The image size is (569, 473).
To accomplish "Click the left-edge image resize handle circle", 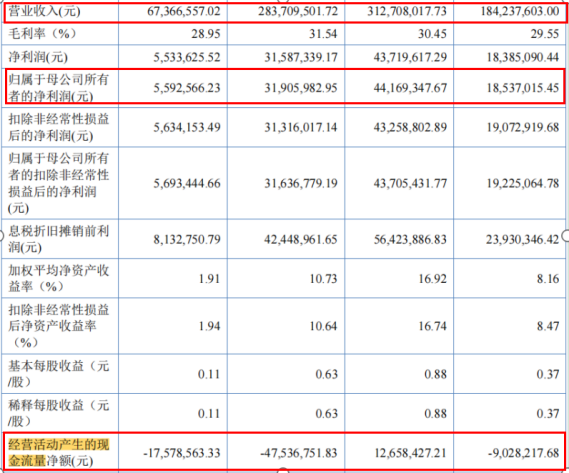I will coord(1,236).
